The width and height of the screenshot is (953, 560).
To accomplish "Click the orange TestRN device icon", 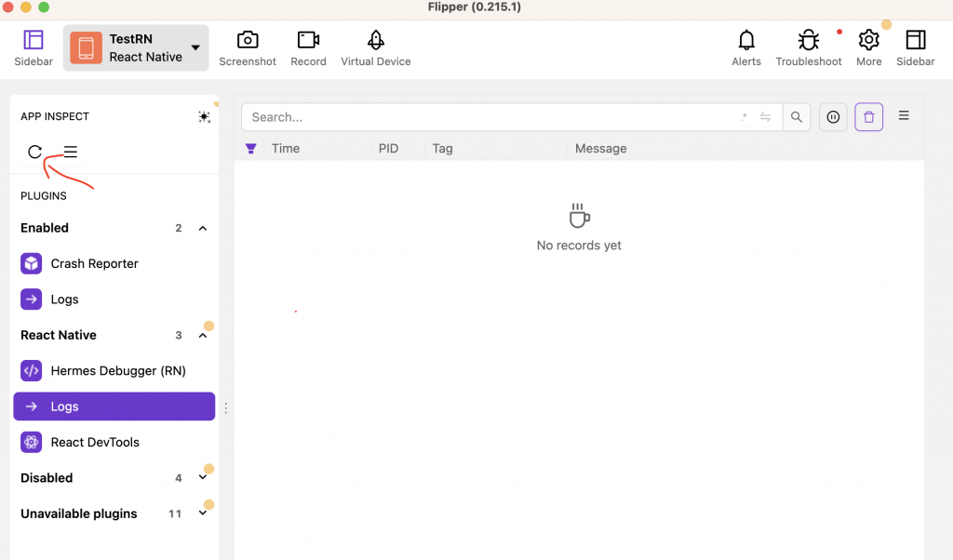I will [86, 48].
